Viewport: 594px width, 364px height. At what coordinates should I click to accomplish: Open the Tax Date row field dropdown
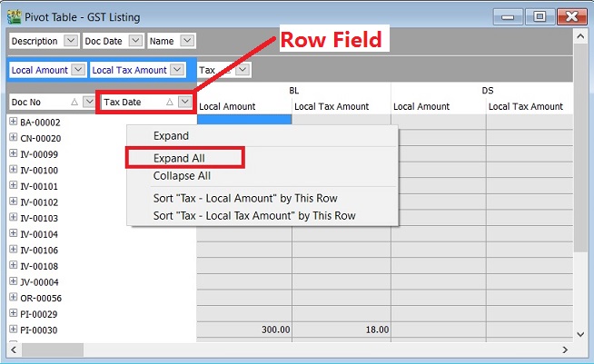(184, 102)
